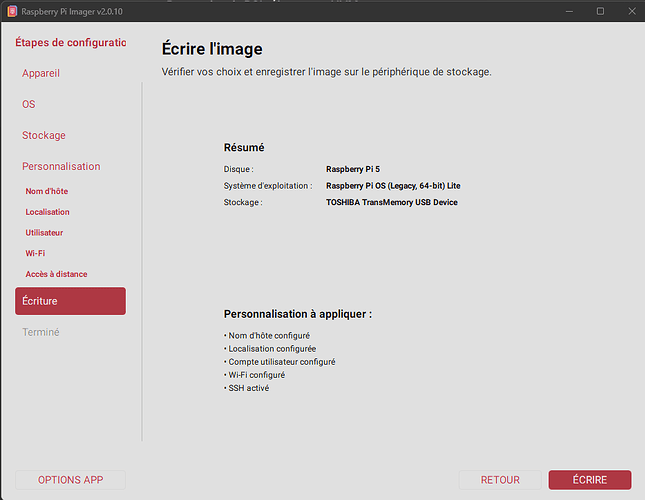Click 'TOSHIBA TransMemory USB Device' storage value
The width and height of the screenshot is (645, 500).
(x=392, y=202)
